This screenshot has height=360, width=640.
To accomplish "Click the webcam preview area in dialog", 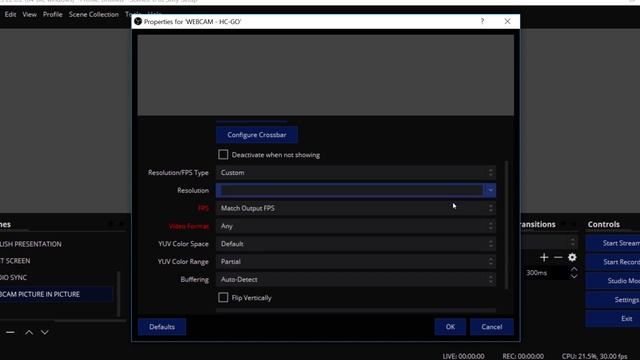I will [326, 75].
